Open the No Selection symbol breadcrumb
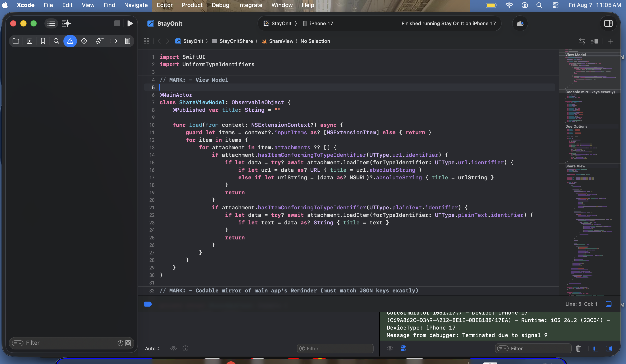 coord(315,41)
